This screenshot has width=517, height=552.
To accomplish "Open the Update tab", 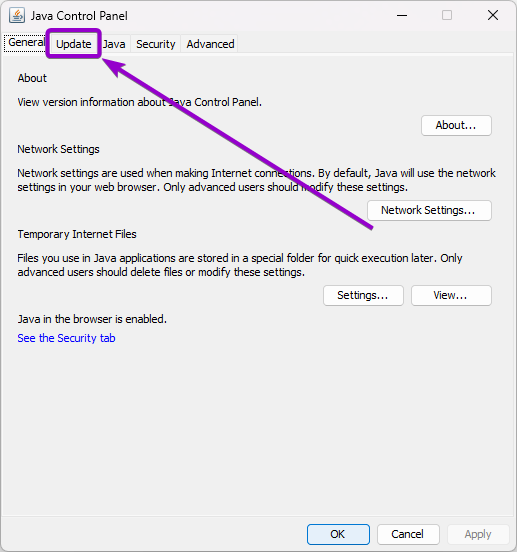I will pyautogui.click(x=74, y=44).
